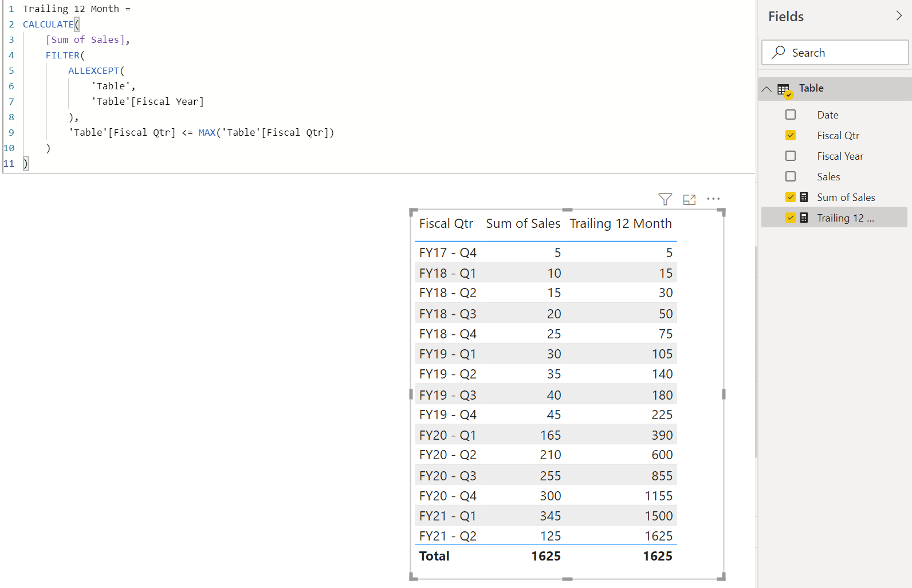912x588 pixels.
Task: Enable the Fiscal Year checkbox
Action: (x=791, y=156)
